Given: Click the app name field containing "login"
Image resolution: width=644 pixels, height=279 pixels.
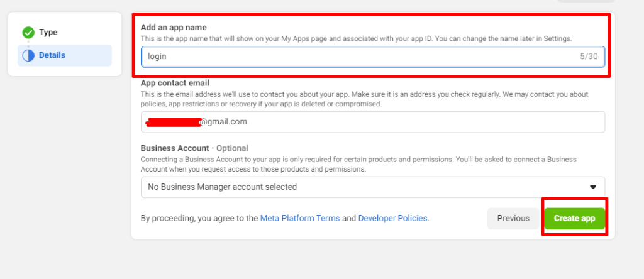Looking at the screenshot, I should pos(358,57).
